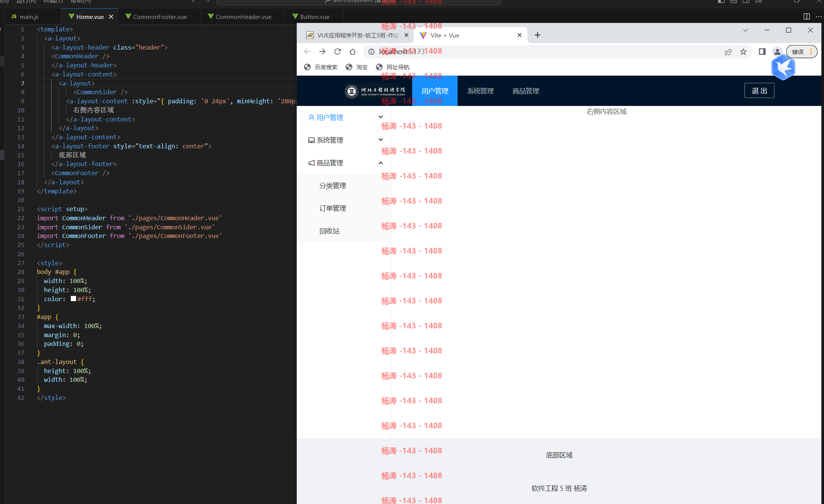The height and width of the screenshot is (504, 824).
Task: Click the browser back arrow
Action: tap(307, 51)
